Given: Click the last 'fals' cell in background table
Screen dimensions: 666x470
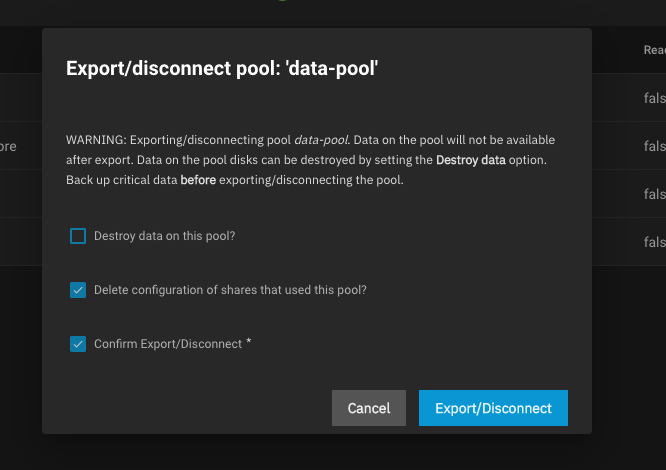Looking at the screenshot, I should click(x=654, y=242).
